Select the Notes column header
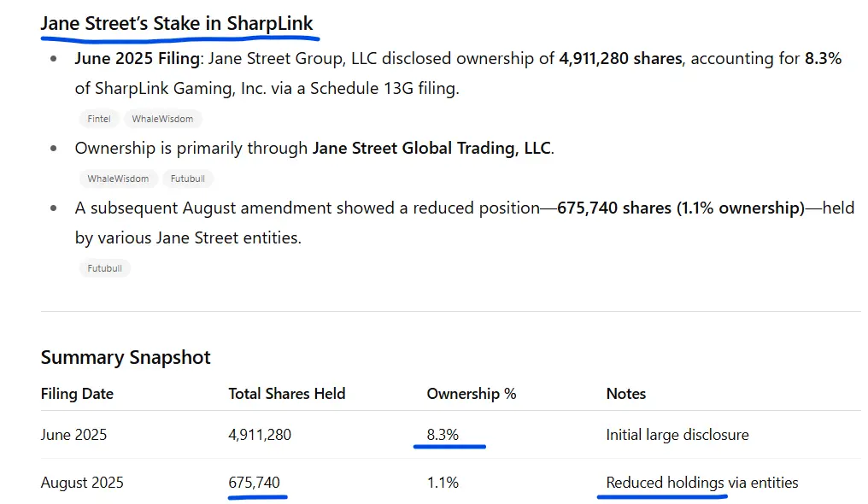The width and height of the screenshot is (868, 504). [626, 393]
